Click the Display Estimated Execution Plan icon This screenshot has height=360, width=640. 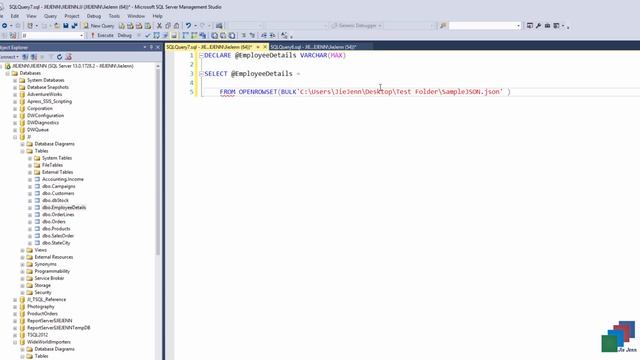(156, 36)
